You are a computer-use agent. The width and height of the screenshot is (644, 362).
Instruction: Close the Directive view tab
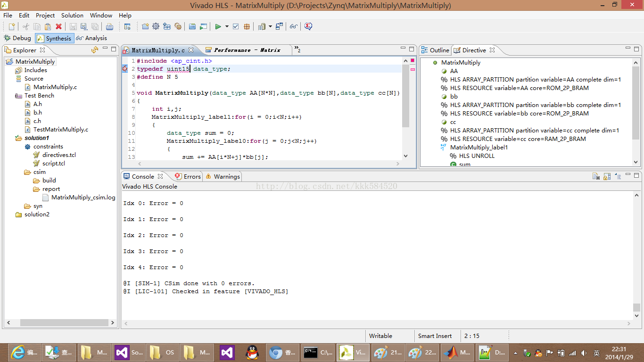(x=492, y=49)
